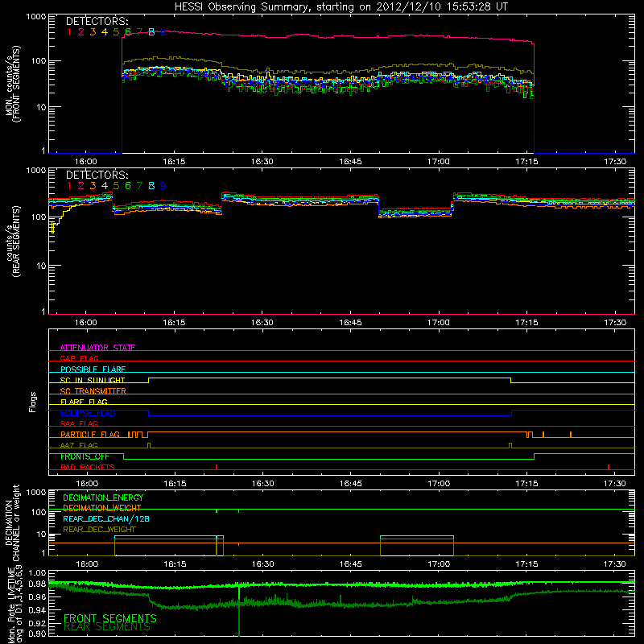
Task: Click the PARTICLE_FLAG label
Action: (x=90, y=434)
